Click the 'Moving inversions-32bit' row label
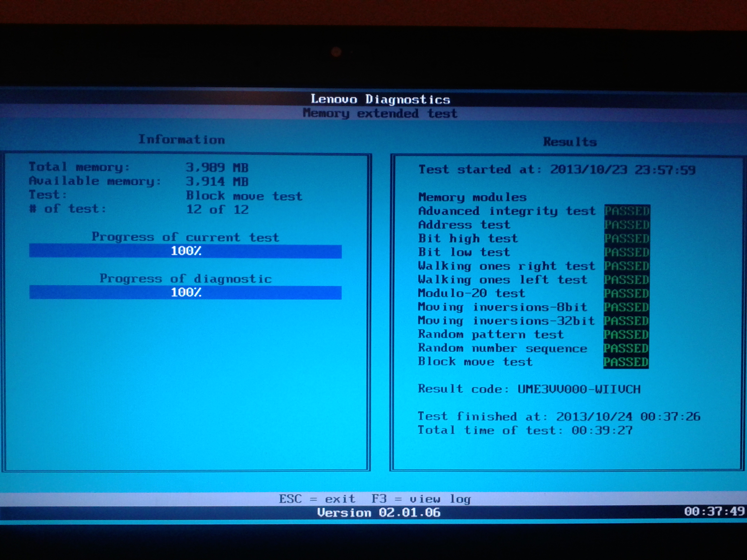 coord(506,321)
